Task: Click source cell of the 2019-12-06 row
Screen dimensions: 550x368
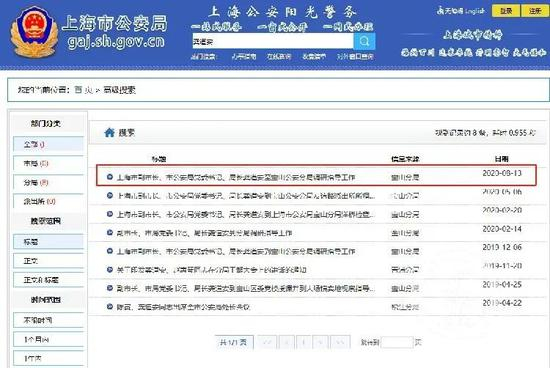Action: pyautogui.click(x=405, y=252)
